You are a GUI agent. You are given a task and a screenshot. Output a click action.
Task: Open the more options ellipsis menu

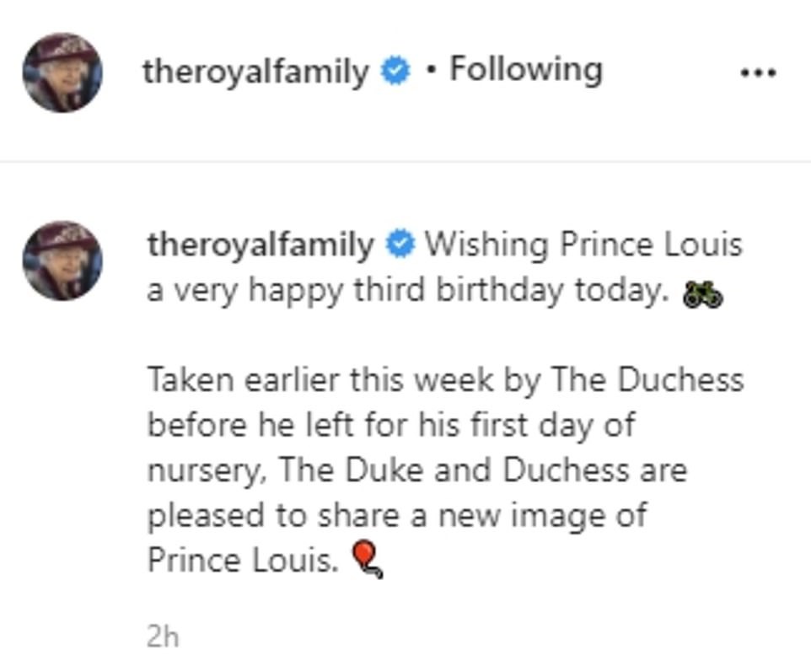coord(756,73)
